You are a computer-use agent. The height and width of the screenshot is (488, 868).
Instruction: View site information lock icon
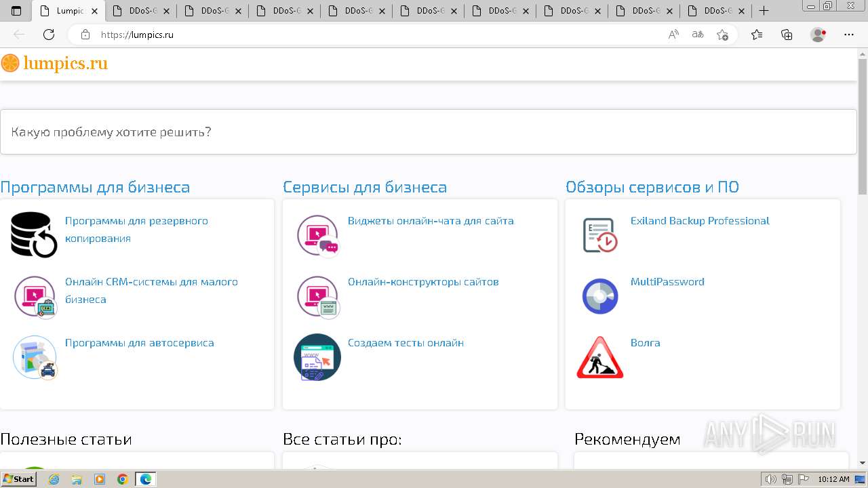85,35
